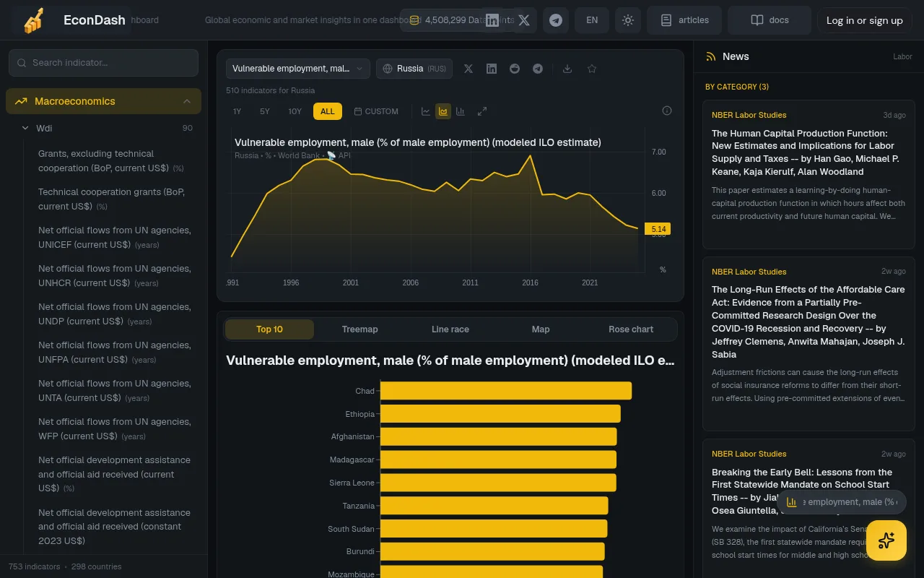This screenshot has height=578, width=924.
Task: Open the Telegram link in the header
Action: coord(556,20)
